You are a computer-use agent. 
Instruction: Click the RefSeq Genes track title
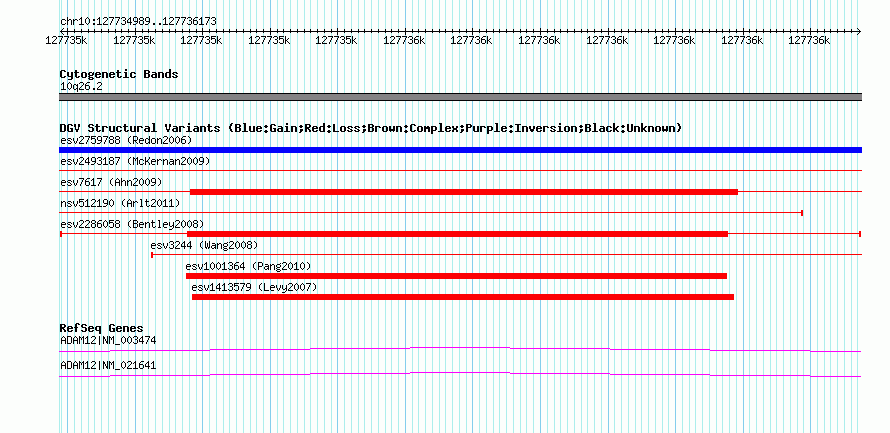pos(102,328)
